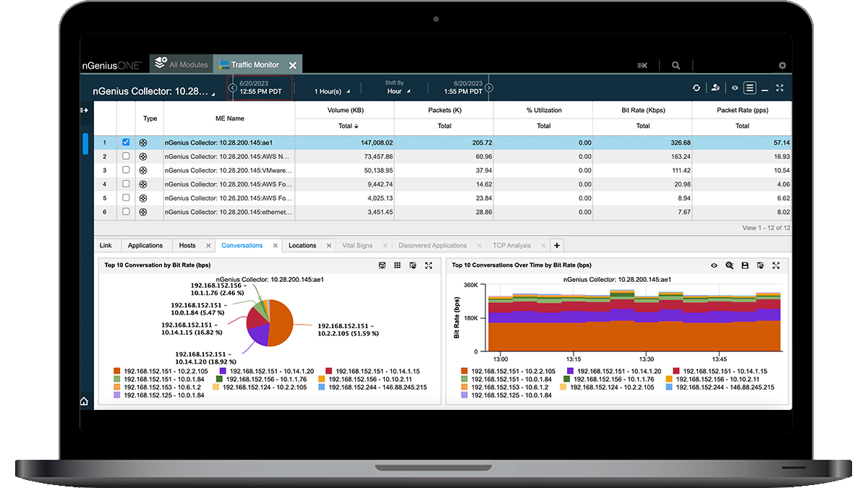Open the search magnifier in the top bar
868x488 pixels.
click(676, 65)
